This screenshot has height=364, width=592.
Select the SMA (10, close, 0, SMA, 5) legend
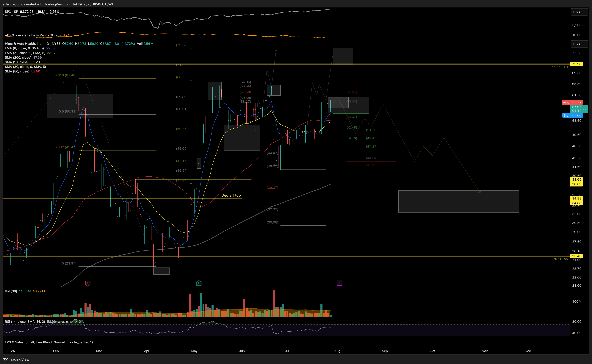pyautogui.click(x=25, y=62)
